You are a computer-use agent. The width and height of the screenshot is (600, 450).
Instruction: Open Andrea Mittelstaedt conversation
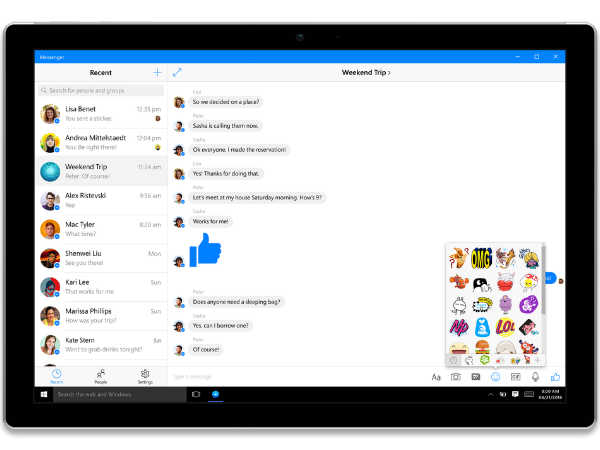101,142
